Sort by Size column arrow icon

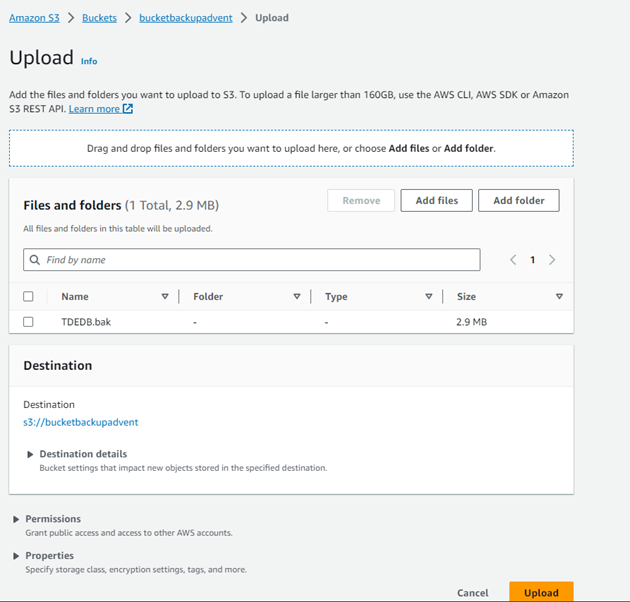coord(559,297)
